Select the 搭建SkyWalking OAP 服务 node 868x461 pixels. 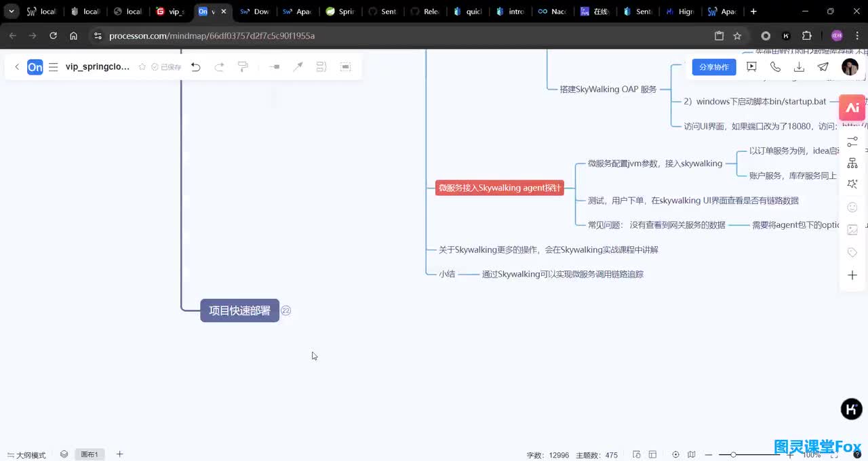(x=608, y=89)
